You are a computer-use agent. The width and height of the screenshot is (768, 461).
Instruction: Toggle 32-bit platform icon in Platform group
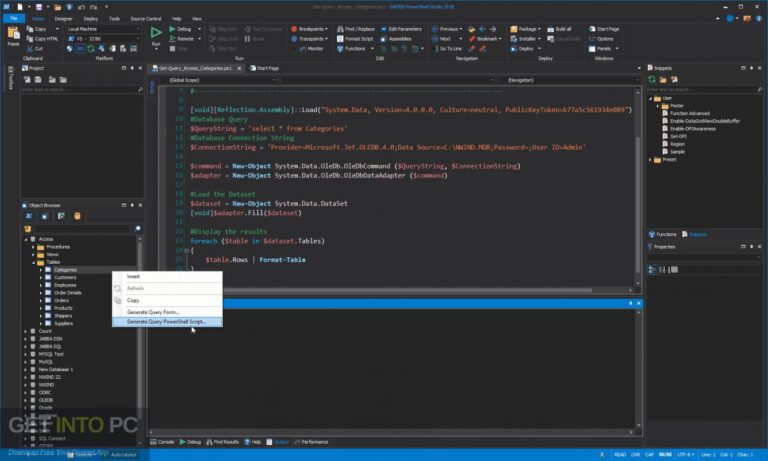[x=80, y=49]
